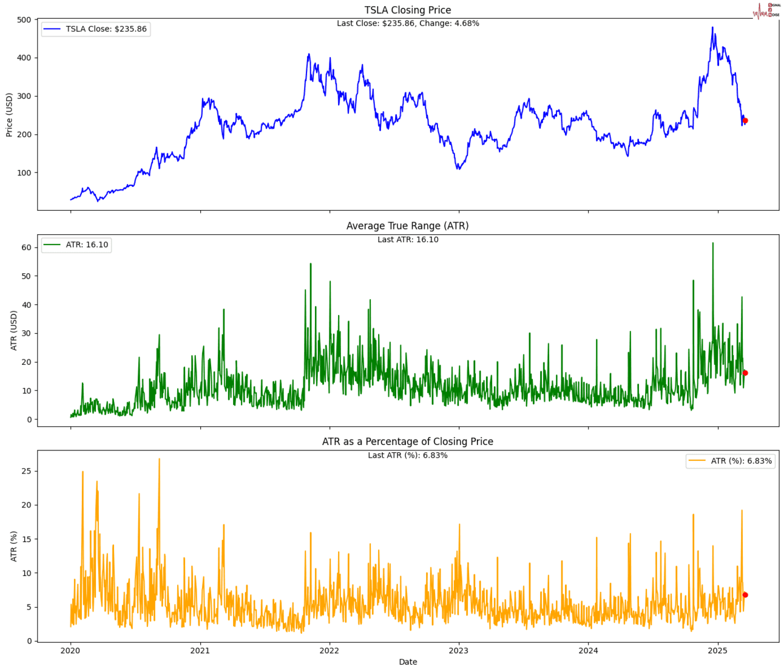Click the red endpoint dot on ATR chart

click(x=746, y=373)
